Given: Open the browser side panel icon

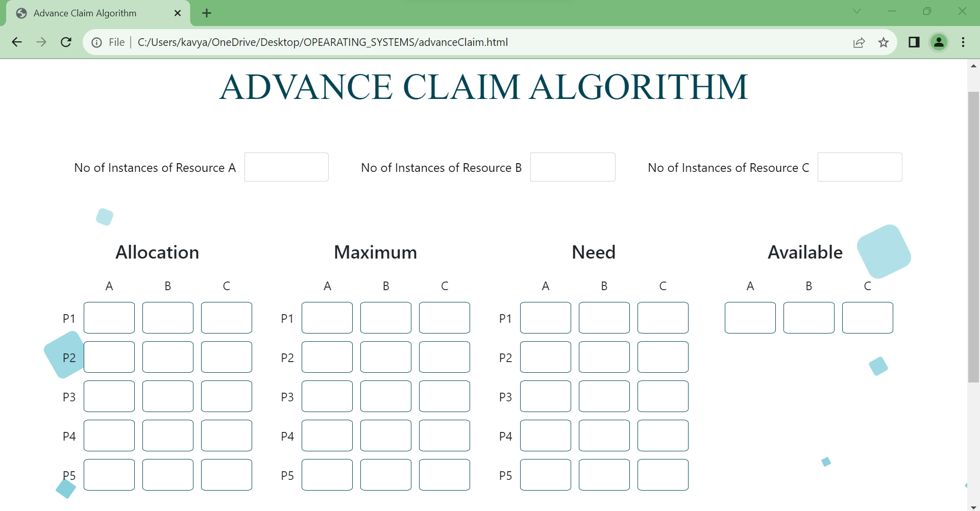Looking at the screenshot, I should point(914,42).
